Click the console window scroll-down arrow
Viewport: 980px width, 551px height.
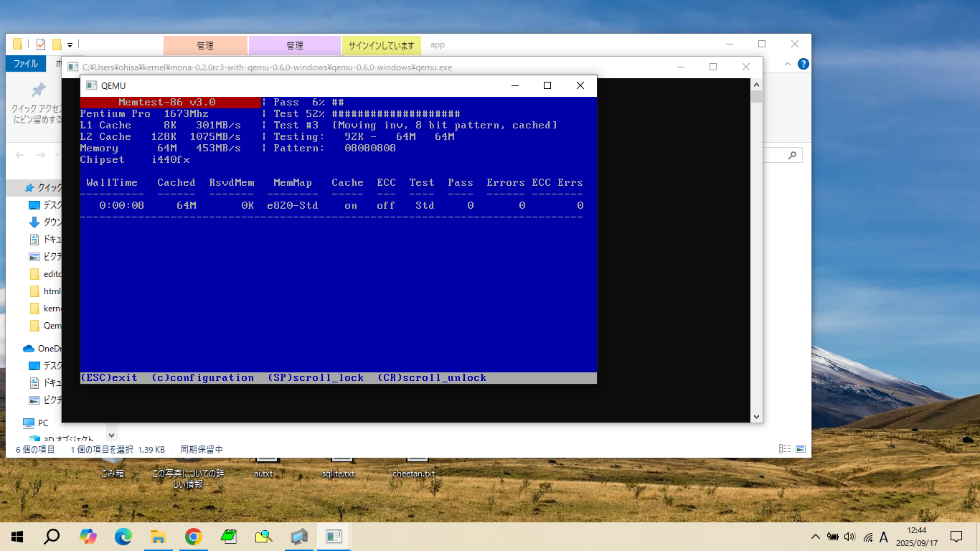pos(756,417)
